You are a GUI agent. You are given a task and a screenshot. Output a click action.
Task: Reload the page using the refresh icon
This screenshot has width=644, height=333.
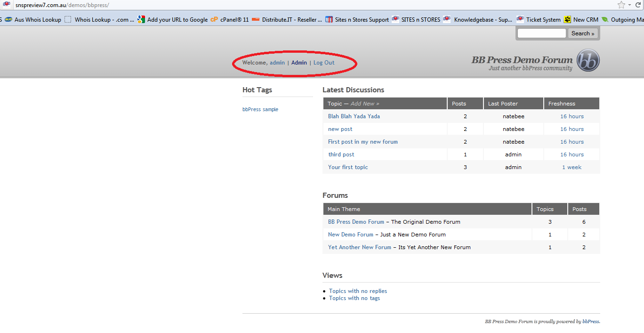638,5
